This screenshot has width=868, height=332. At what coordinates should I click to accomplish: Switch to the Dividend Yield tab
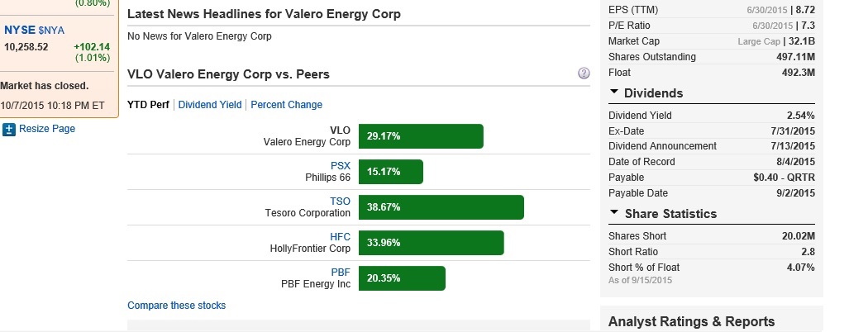point(210,105)
